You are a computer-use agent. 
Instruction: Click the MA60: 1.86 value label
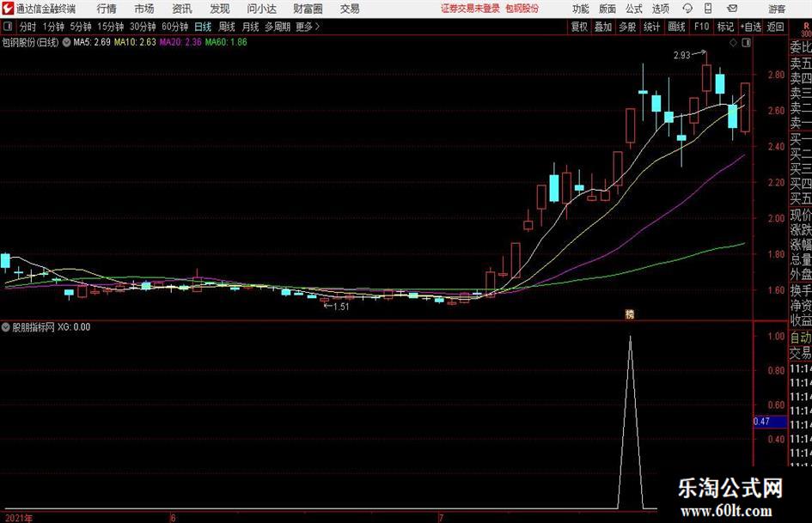pos(226,42)
